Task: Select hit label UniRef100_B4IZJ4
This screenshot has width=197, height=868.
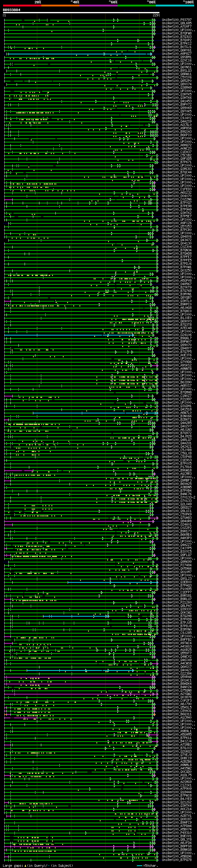Action: 177,741
